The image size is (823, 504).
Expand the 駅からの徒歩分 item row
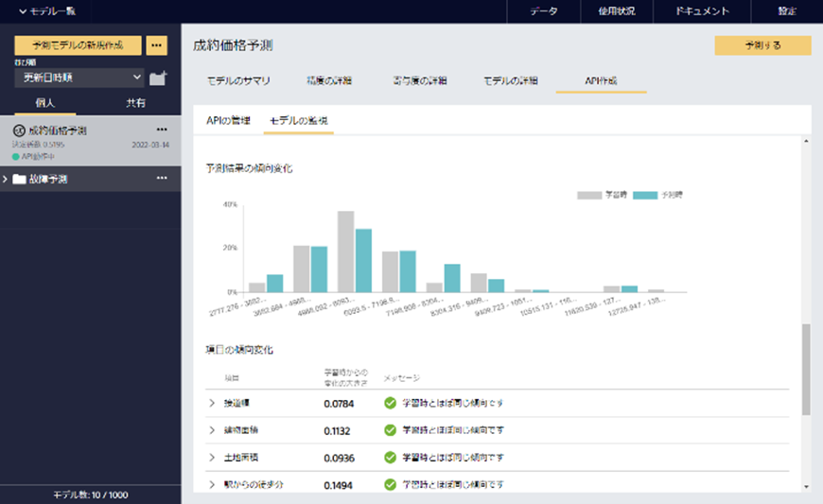tap(212, 485)
